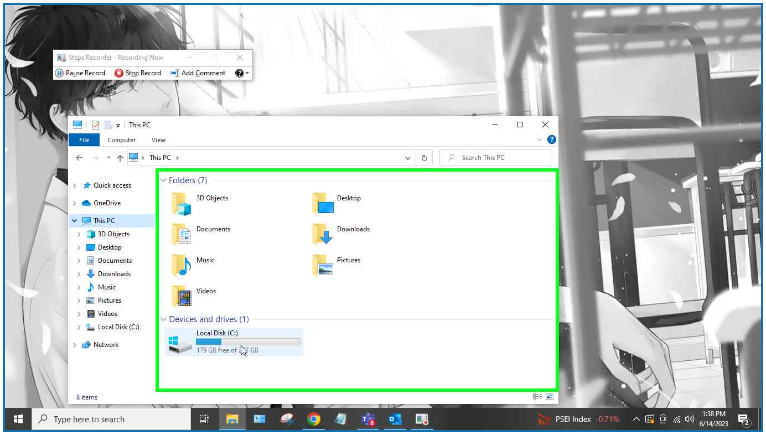Refresh the This PC view
Screen dimensions: 766x436
(x=424, y=158)
